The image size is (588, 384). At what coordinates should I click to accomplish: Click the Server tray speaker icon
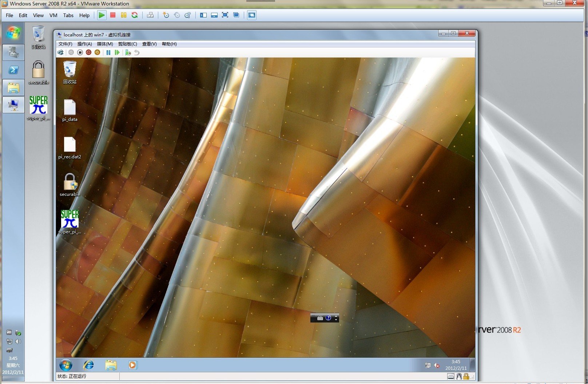[x=18, y=341]
